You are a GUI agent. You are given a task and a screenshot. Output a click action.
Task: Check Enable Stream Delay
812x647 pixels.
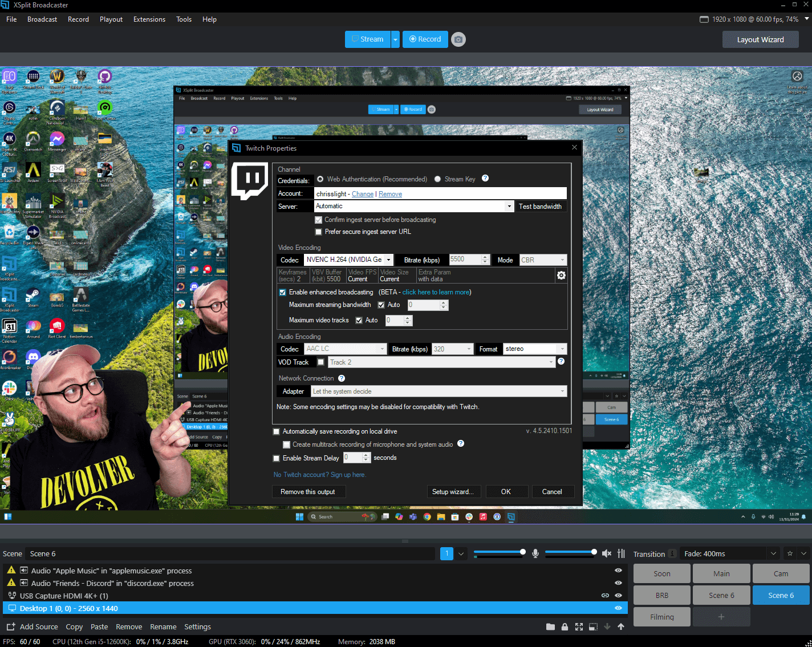(277, 458)
